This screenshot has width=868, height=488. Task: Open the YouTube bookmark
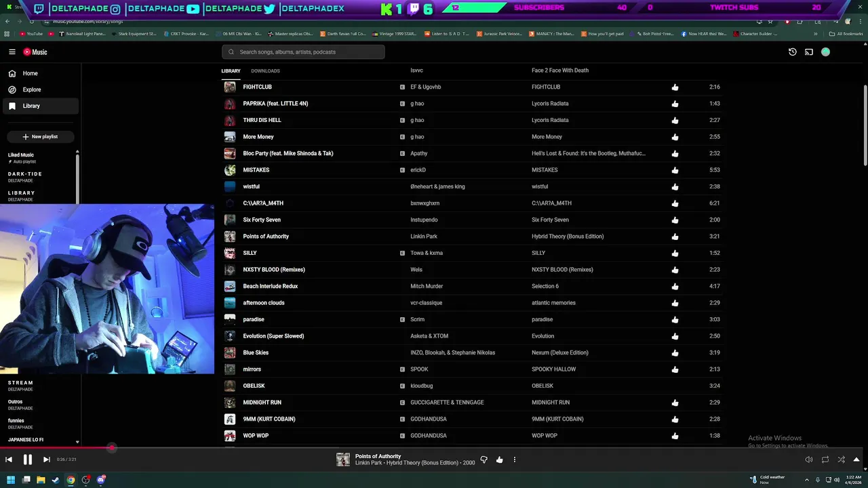click(31, 33)
